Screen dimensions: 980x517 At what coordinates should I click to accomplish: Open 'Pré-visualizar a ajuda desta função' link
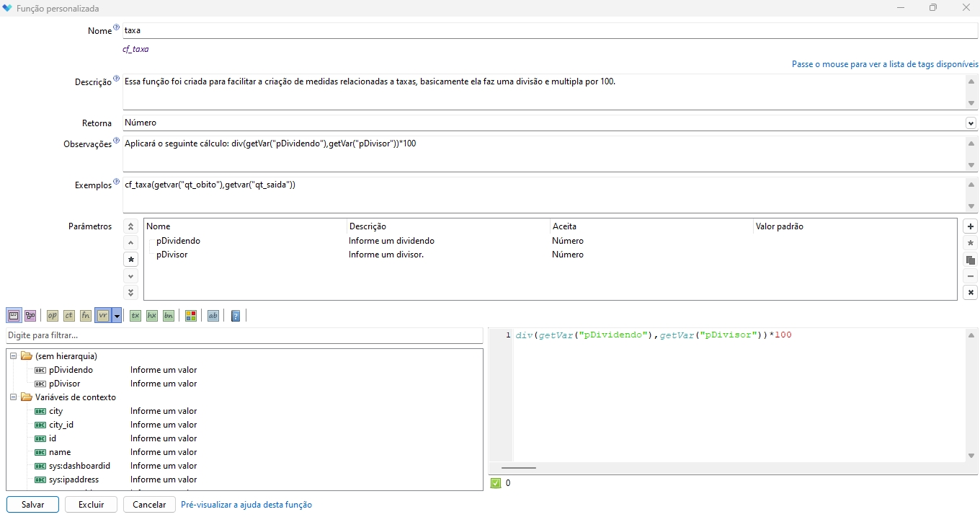(x=246, y=505)
